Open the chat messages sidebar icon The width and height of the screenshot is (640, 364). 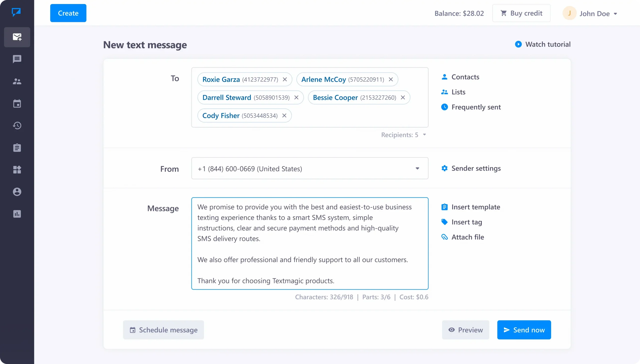pos(17,59)
